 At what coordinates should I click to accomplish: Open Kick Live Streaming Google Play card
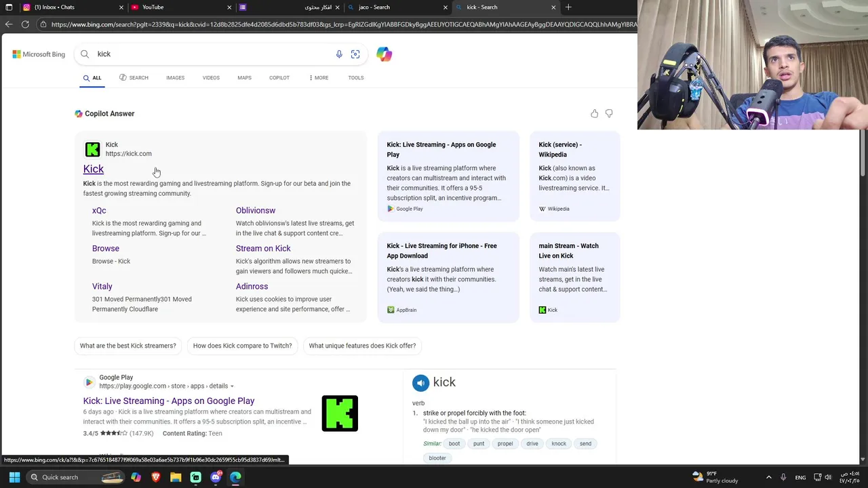448,176
